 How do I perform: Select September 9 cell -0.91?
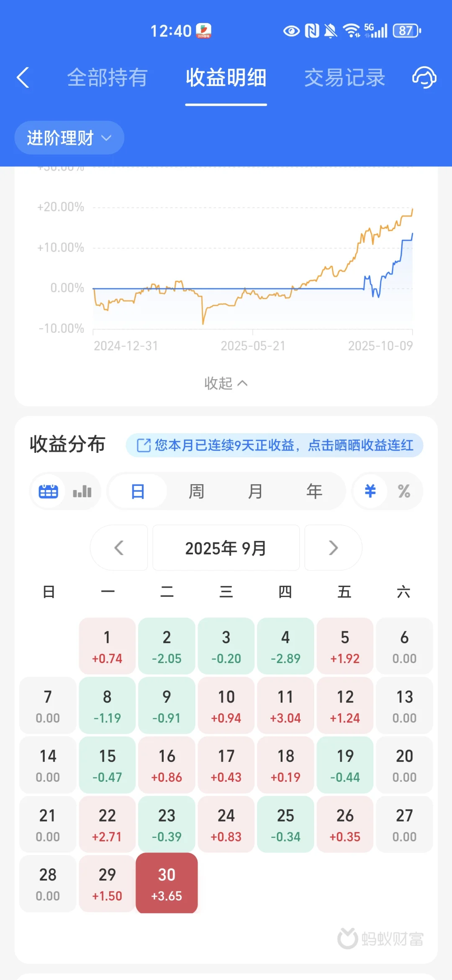click(167, 705)
